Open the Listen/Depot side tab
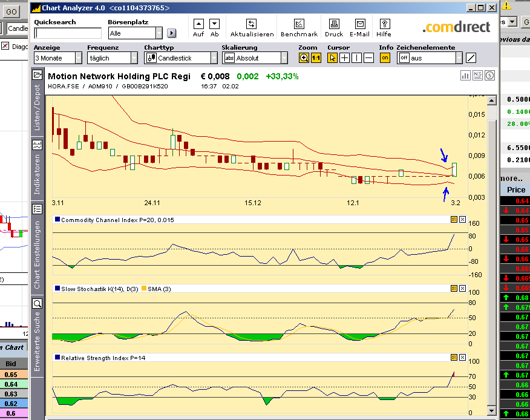This screenshot has height=420, width=530. click(x=37, y=101)
